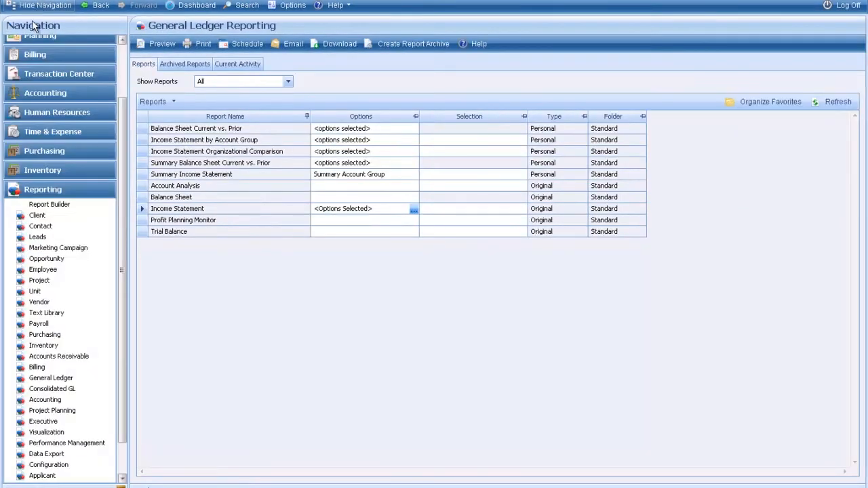This screenshot has width=868, height=488.
Task: Select the Profit Planning Monitor report row
Action: (391, 220)
